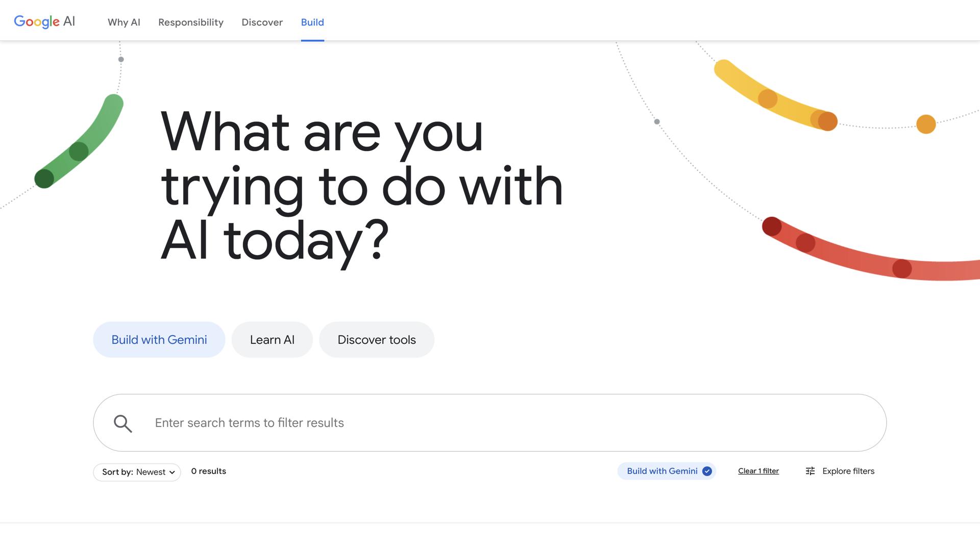The height and width of the screenshot is (551, 980).
Task: Click the Clear 1 filter link
Action: (x=758, y=471)
